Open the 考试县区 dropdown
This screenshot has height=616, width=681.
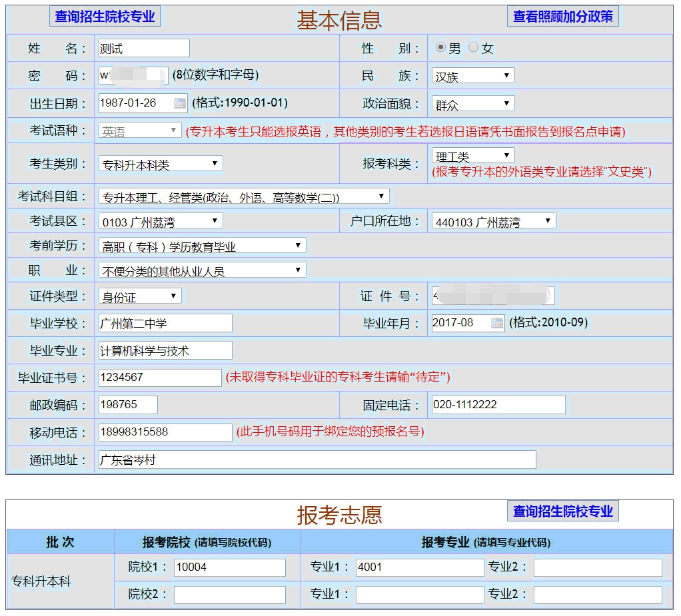click(x=161, y=221)
